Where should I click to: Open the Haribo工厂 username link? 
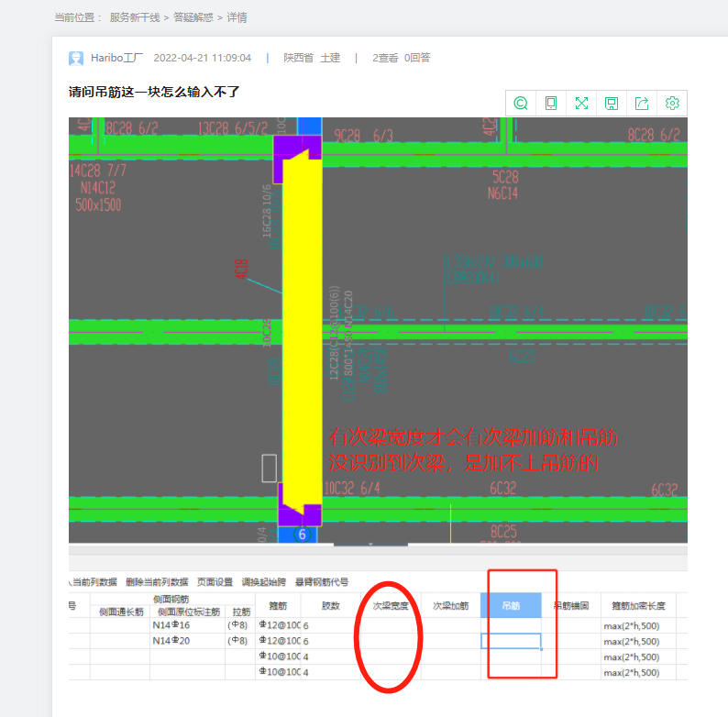click(x=116, y=58)
